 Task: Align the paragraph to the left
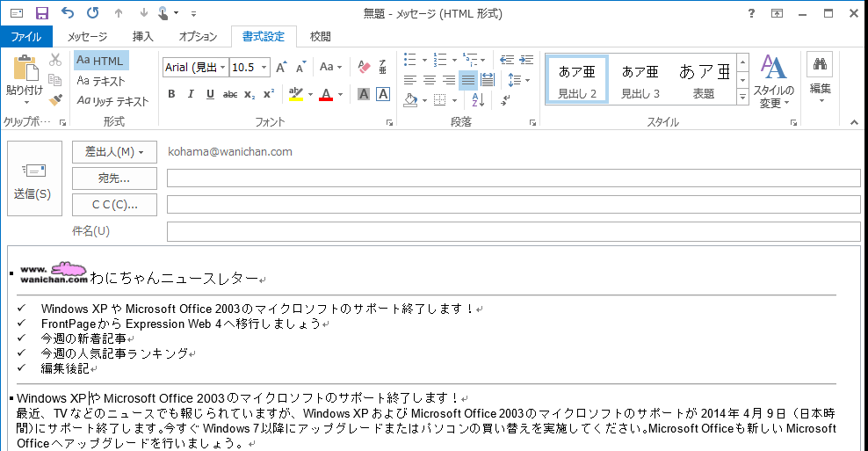pos(409,80)
